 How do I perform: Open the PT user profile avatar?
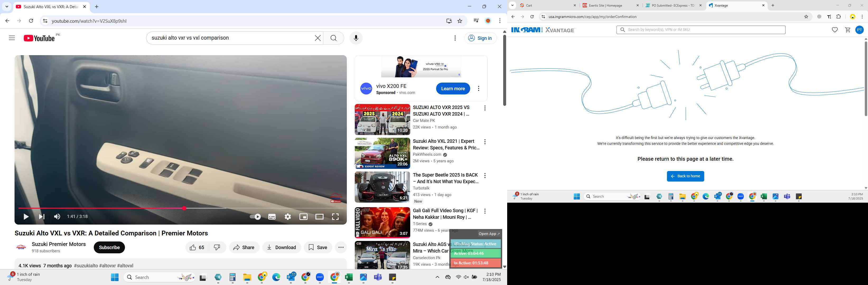pos(860,30)
